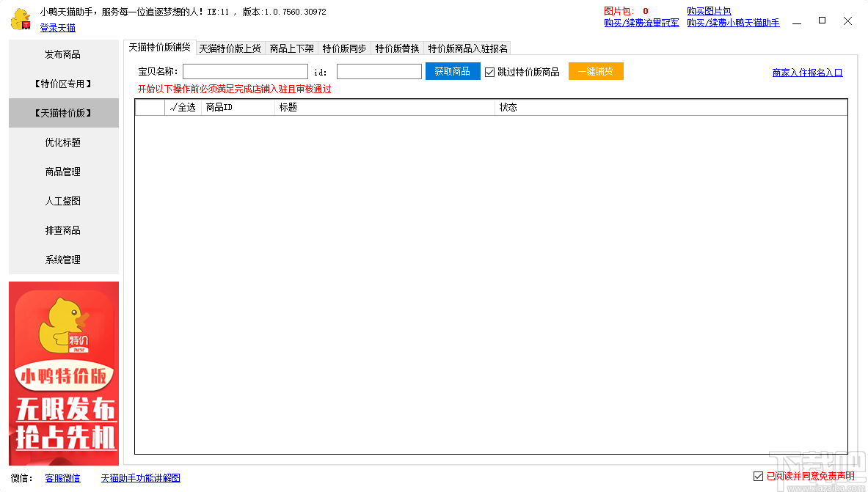Open 排查商品 sidebar section

(63, 230)
